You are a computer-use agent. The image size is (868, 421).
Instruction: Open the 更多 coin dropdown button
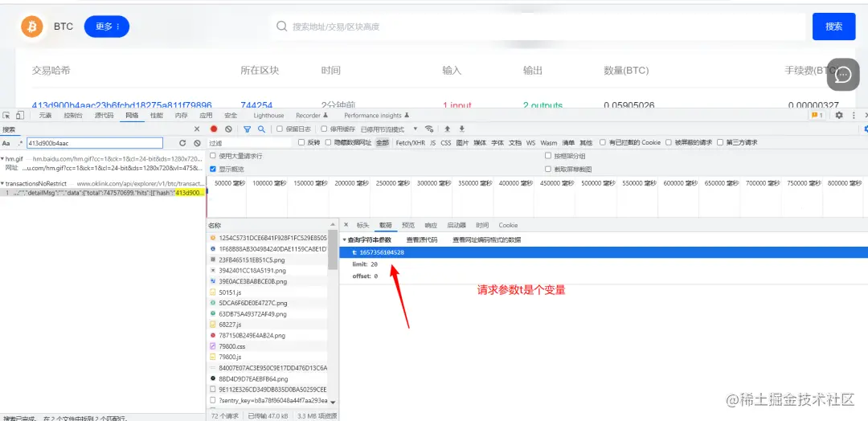tap(106, 27)
